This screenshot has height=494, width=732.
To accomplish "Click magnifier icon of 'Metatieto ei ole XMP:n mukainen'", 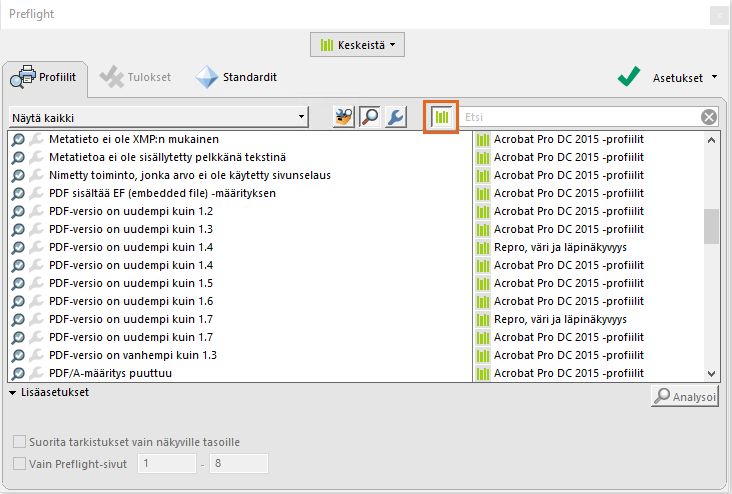I will (x=18, y=139).
